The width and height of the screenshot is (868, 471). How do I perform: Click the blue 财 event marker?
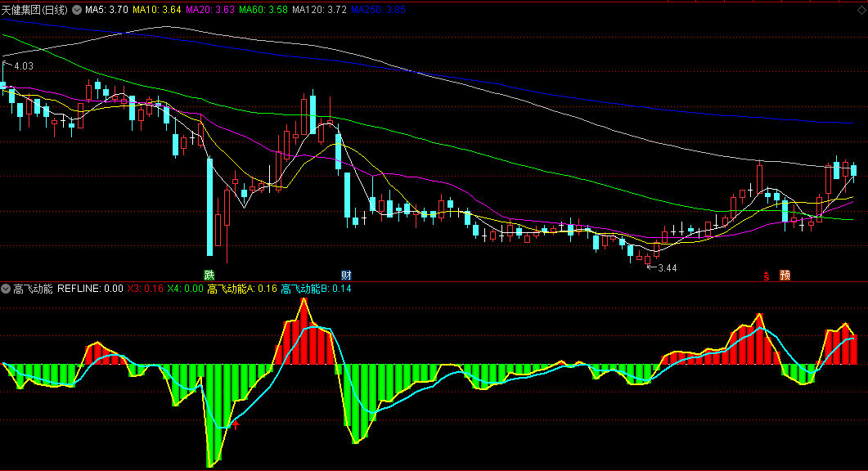point(346,275)
